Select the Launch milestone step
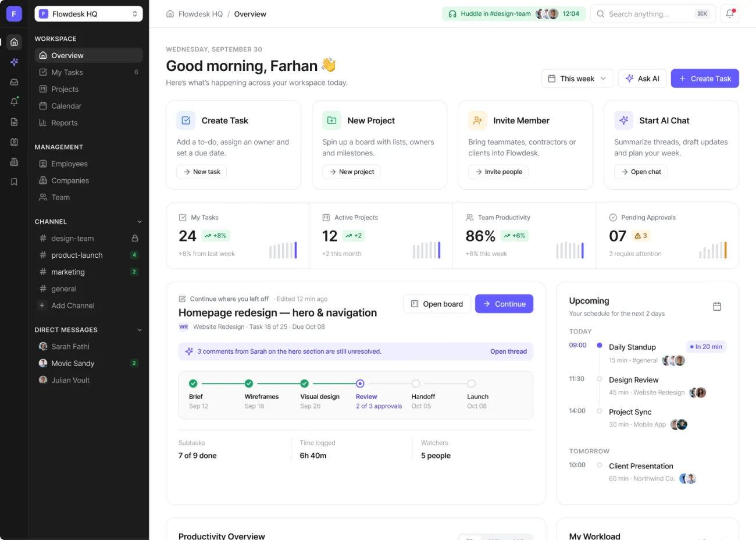 pos(472,383)
